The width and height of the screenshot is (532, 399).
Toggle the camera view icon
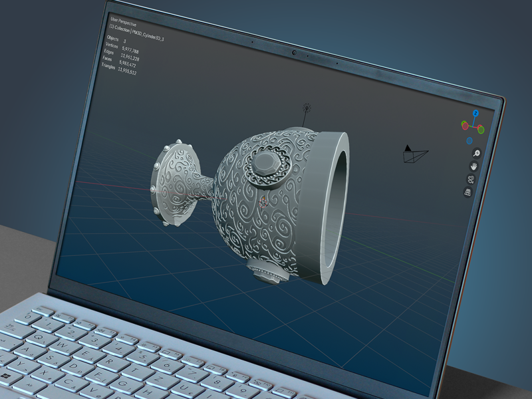471,179
